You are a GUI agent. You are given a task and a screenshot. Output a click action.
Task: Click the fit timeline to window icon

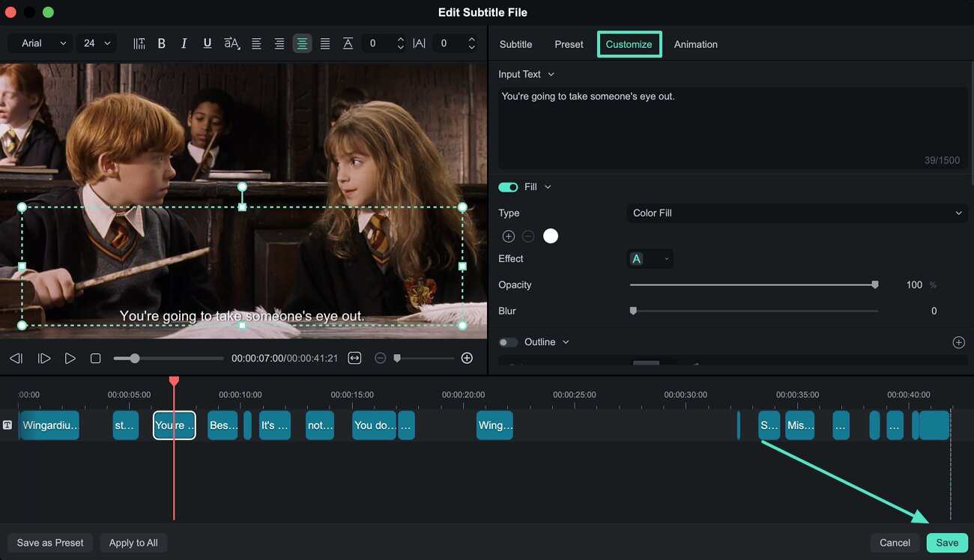pos(354,358)
